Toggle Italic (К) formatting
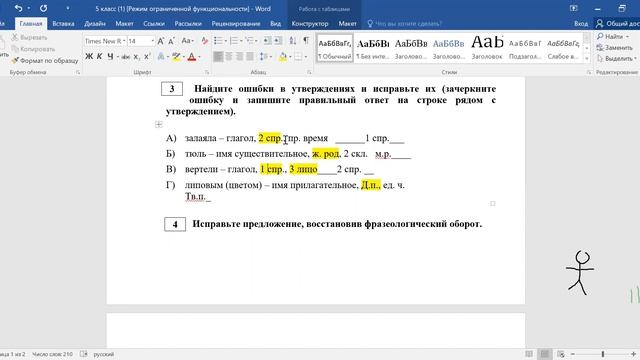This screenshot has width=640, height=360. pyautogui.click(x=100, y=56)
